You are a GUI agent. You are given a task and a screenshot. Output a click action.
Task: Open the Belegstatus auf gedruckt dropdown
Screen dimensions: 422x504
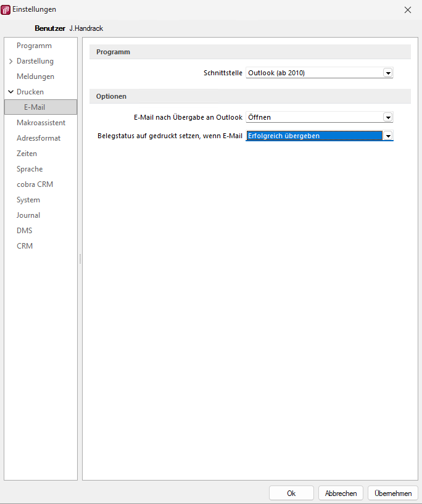[x=388, y=136]
